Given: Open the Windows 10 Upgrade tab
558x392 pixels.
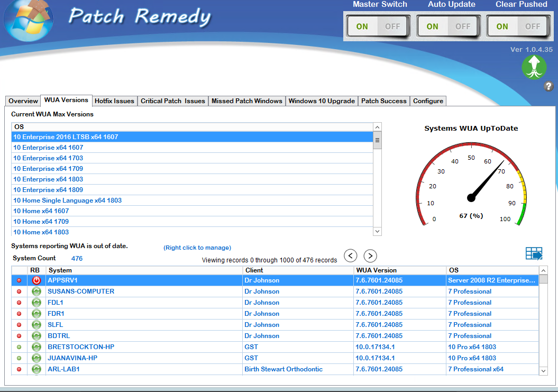Looking at the screenshot, I should pyautogui.click(x=321, y=101).
